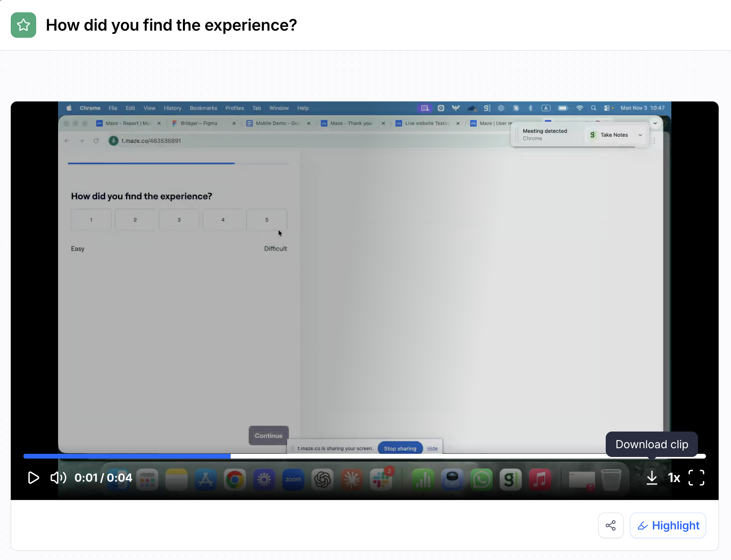Choose rating 3 on the difficulty scale

click(x=179, y=220)
